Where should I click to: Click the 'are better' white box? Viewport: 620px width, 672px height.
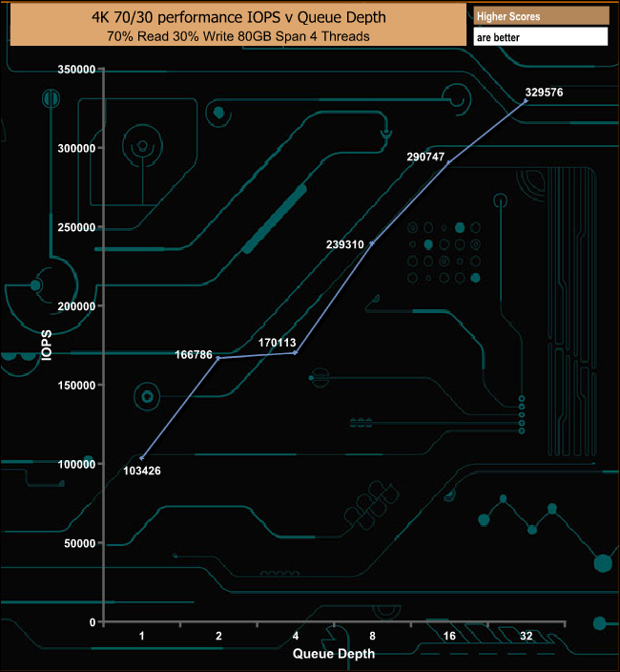tap(540, 36)
